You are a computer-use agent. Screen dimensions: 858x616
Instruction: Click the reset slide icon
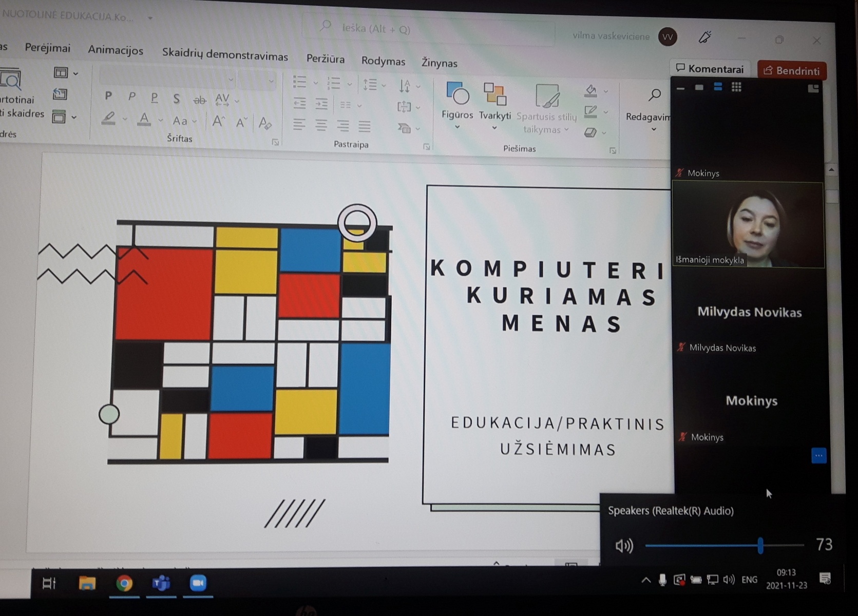click(60, 94)
